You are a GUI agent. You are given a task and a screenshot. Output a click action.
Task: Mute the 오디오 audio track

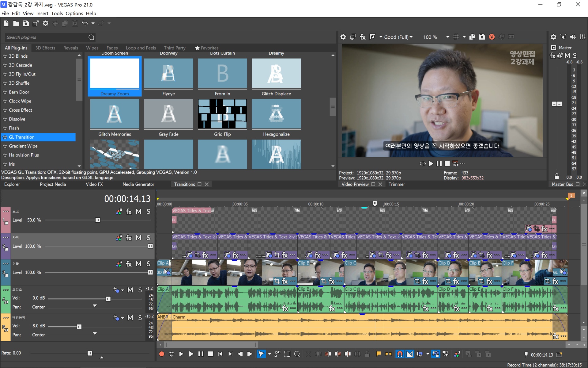pos(130,290)
